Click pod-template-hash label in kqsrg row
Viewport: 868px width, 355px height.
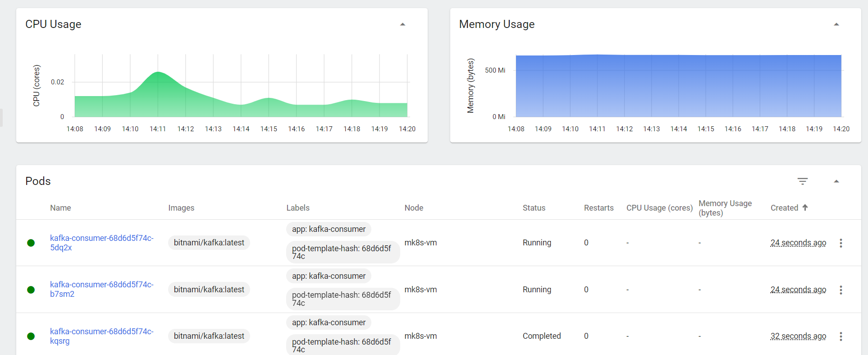click(343, 345)
